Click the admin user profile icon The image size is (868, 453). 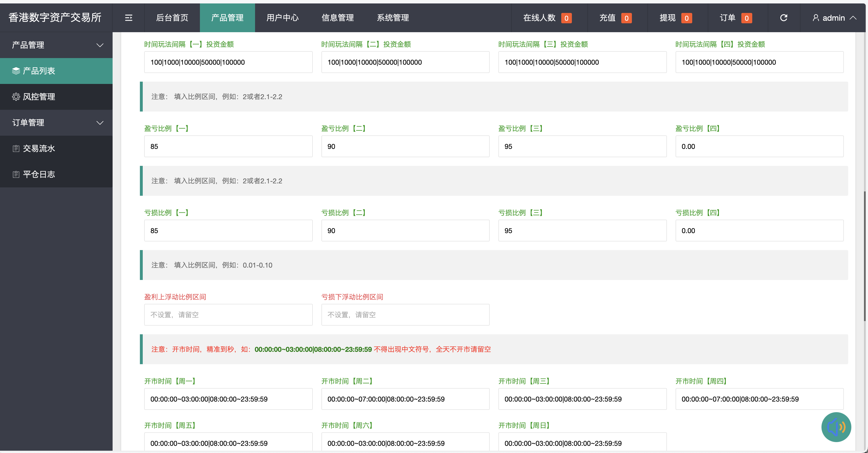[x=816, y=18]
